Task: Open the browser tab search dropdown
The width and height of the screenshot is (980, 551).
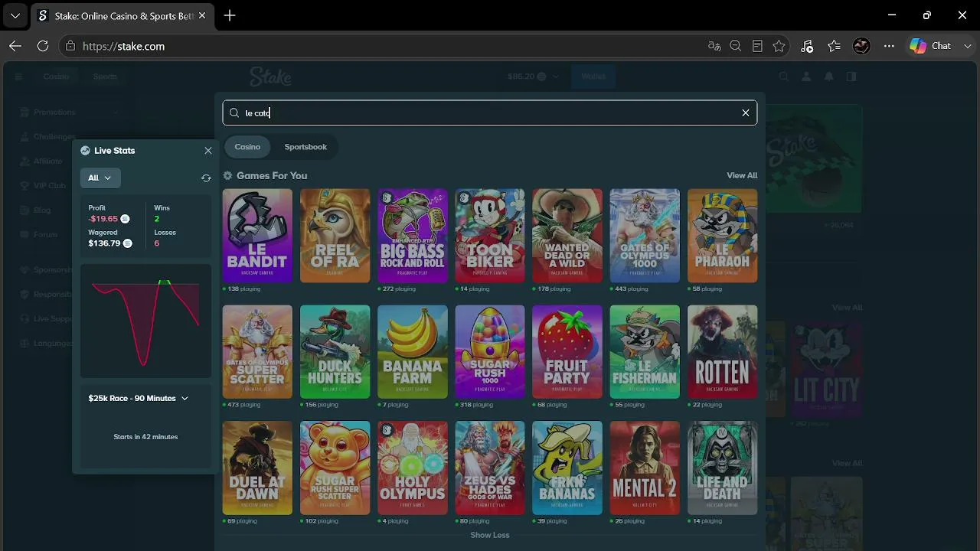Action: pos(15,15)
